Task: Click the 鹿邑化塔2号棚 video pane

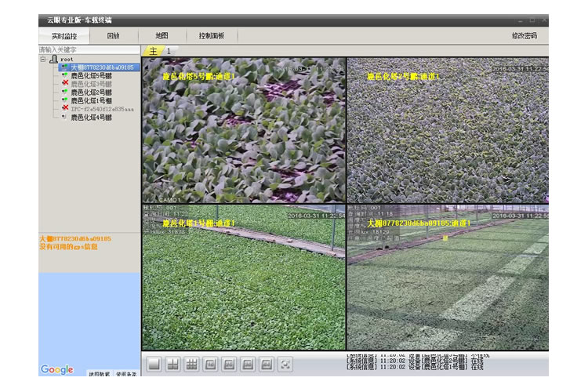Action: [448, 130]
